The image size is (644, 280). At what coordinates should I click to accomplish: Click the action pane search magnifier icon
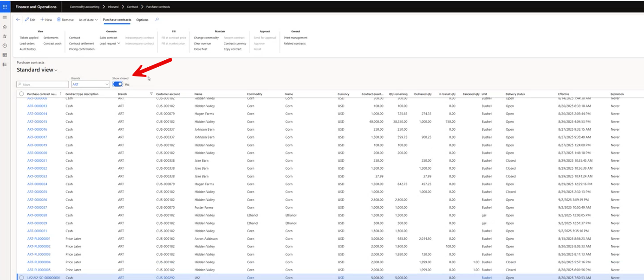[157, 20]
